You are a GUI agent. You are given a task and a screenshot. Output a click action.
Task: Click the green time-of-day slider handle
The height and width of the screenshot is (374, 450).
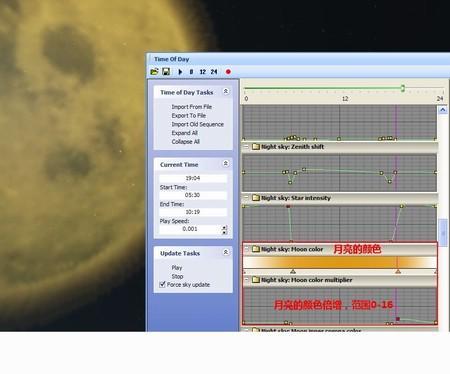(403, 88)
